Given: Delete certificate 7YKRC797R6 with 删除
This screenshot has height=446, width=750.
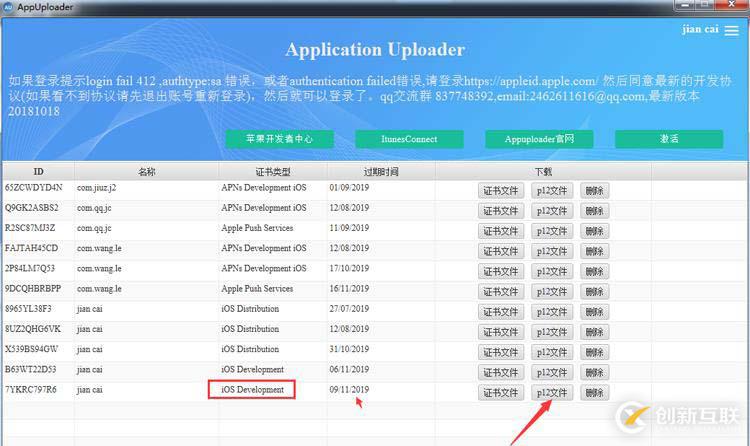Looking at the screenshot, I should (x=595, y=392).
